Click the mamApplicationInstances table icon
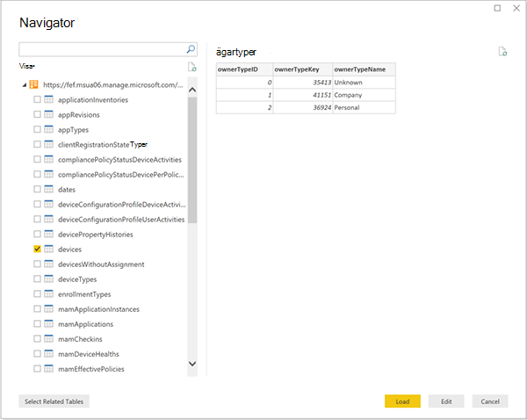 coord(48,309)
